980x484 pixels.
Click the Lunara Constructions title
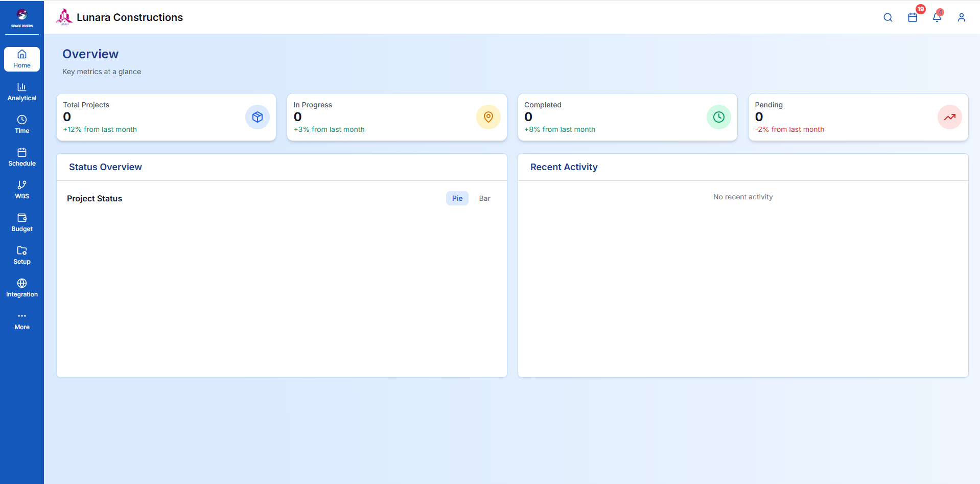pos(129,17)
